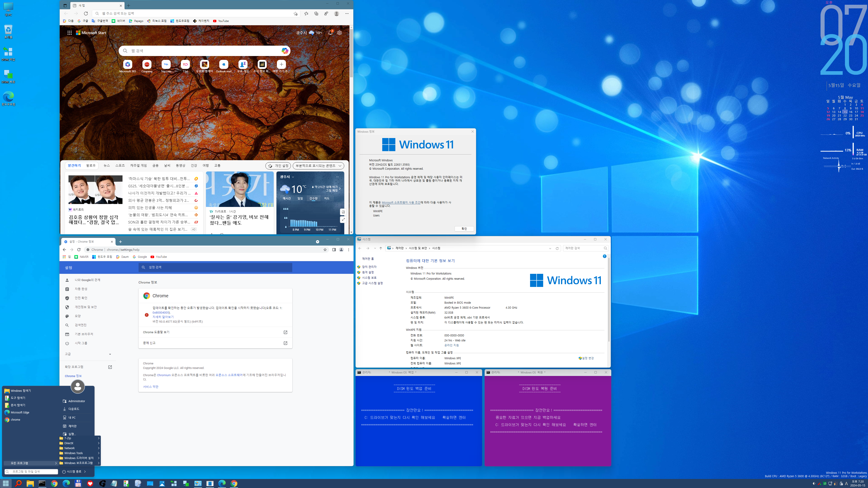868x488 pixels.
Task: Open Edge settings and more menu
Action: [347, 14]
